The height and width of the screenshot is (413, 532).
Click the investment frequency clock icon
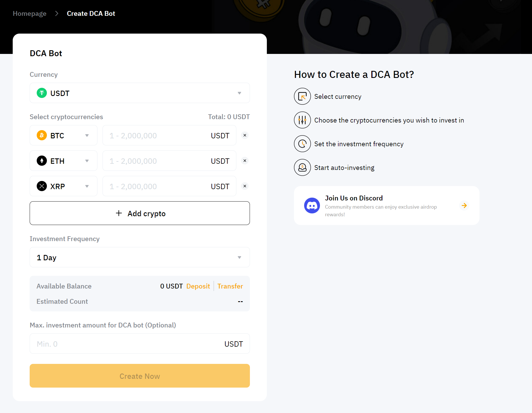pos(302,144)
